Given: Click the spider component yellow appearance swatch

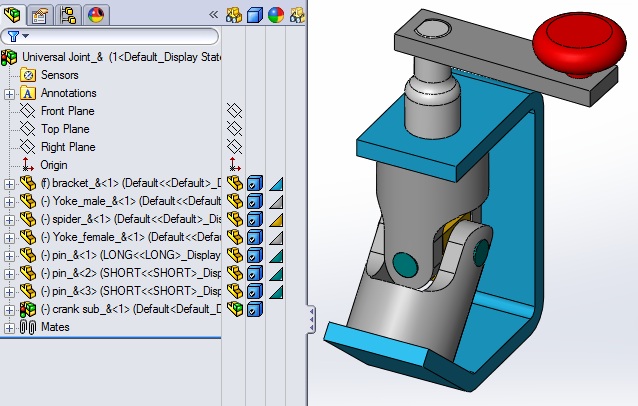Looking at the screenshot, I should coord(277,219).
